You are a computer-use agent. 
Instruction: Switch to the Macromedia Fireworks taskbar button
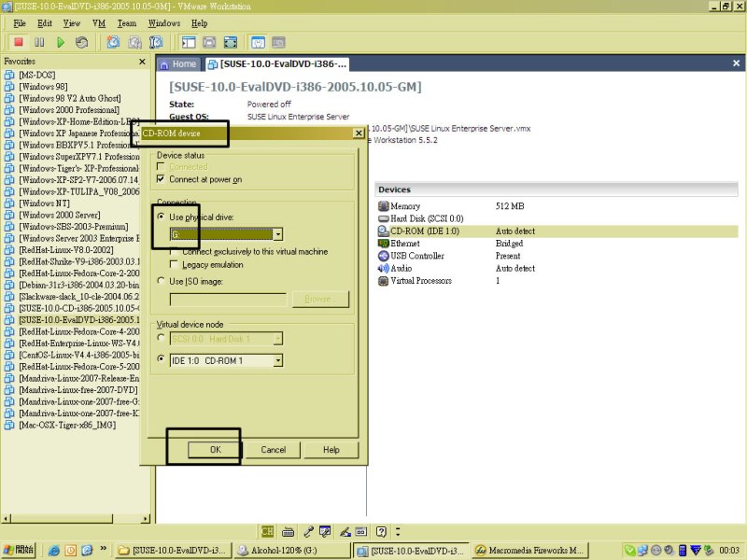point(530,551)
